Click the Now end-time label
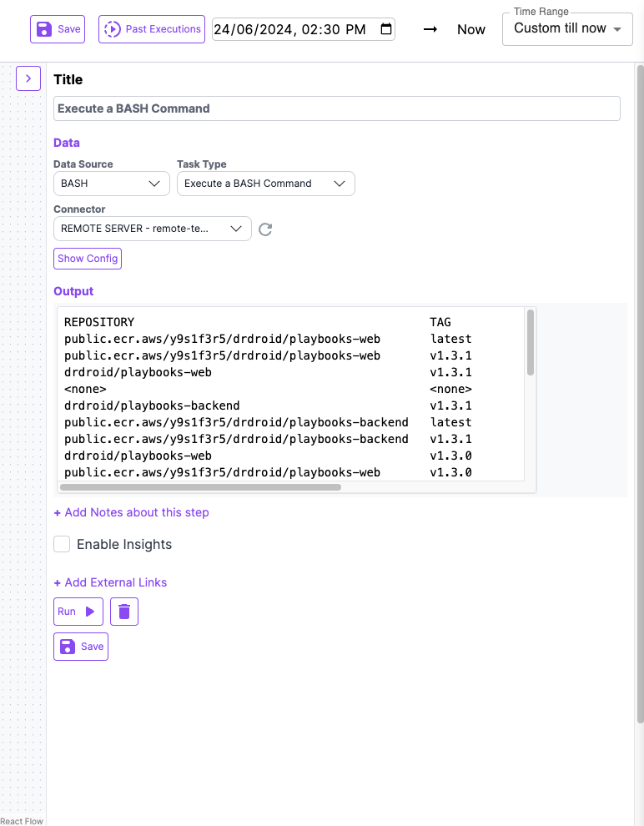This screenshot has height=826, width=644. (x=470, y=29)
